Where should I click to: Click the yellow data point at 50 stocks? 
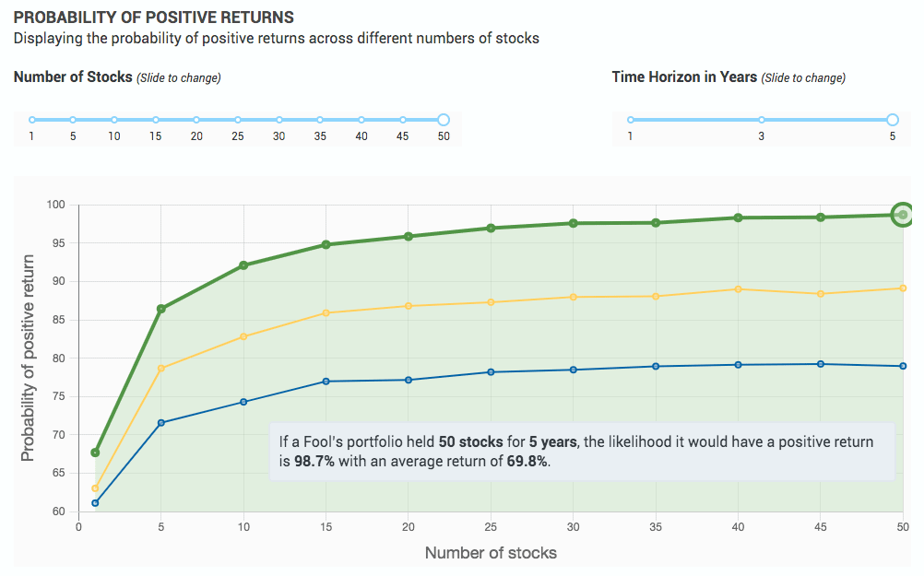(x=902, y=287)
